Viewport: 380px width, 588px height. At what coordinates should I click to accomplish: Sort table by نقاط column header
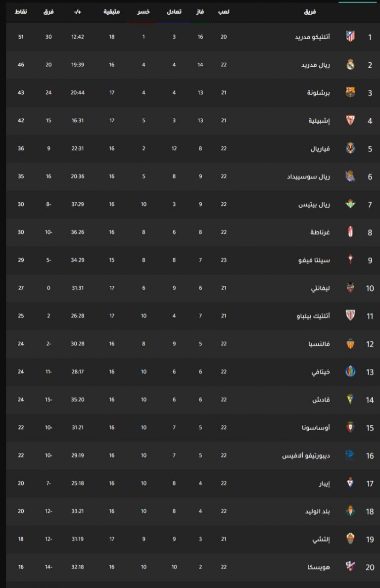[21, 12]
